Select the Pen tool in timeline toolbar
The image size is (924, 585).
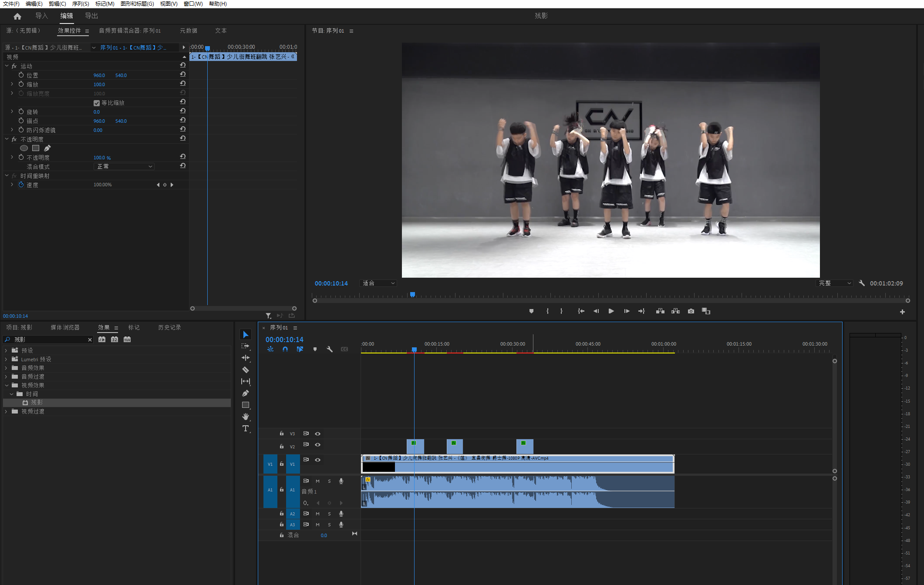[x=246, y=393]
